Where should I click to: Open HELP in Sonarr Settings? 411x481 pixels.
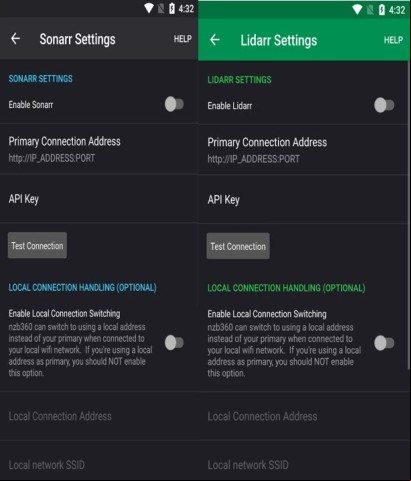click(x=183, y=39)
